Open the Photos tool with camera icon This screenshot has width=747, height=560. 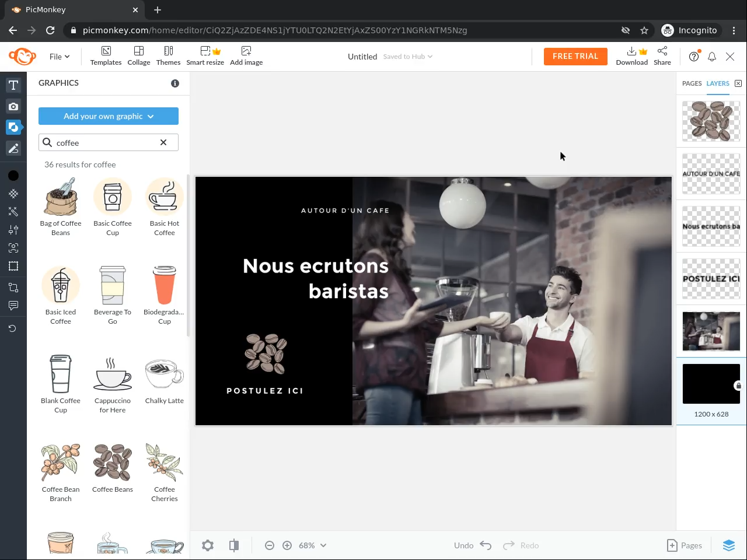pos(13,106)
